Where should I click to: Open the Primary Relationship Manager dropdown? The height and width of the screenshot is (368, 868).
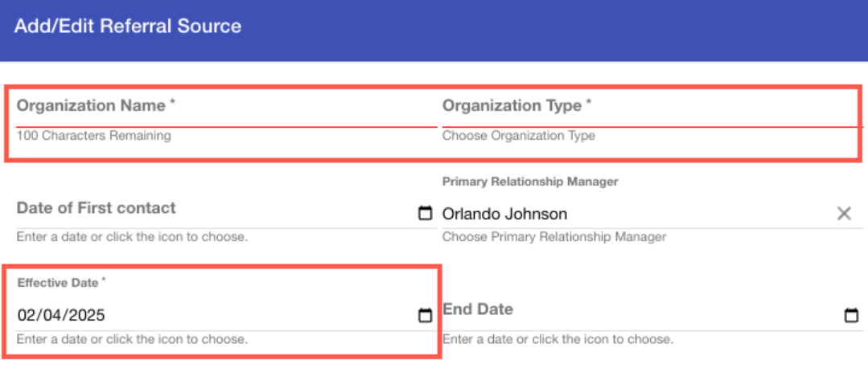(636, 214)
